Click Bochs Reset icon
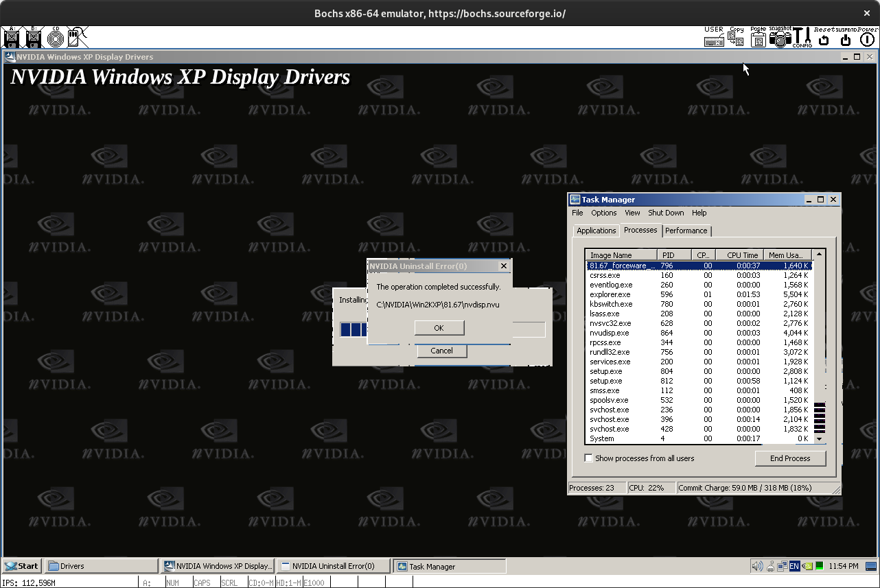This screenshot has width=880, height=588. (x=824, y=37)
